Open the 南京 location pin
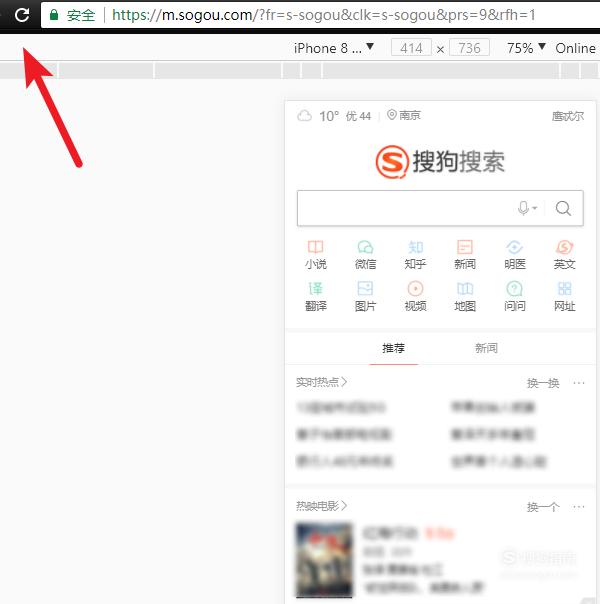Viewport: 600px width, 604px height. point(404,115)
